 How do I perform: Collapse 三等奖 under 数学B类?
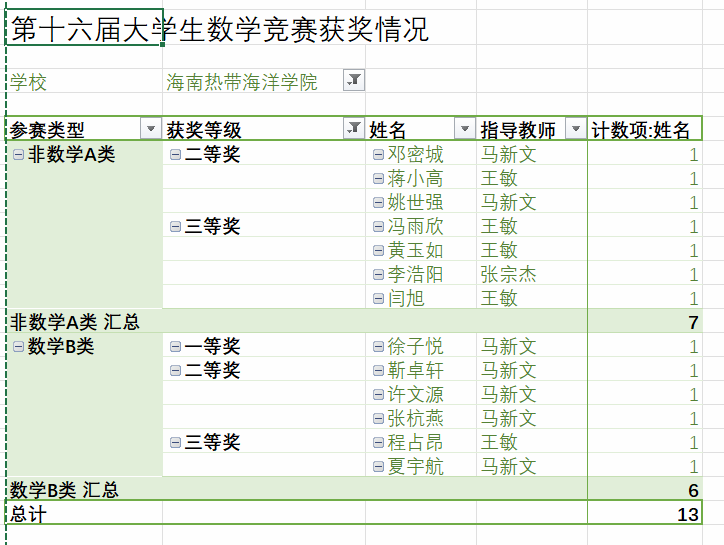point(175,442)
